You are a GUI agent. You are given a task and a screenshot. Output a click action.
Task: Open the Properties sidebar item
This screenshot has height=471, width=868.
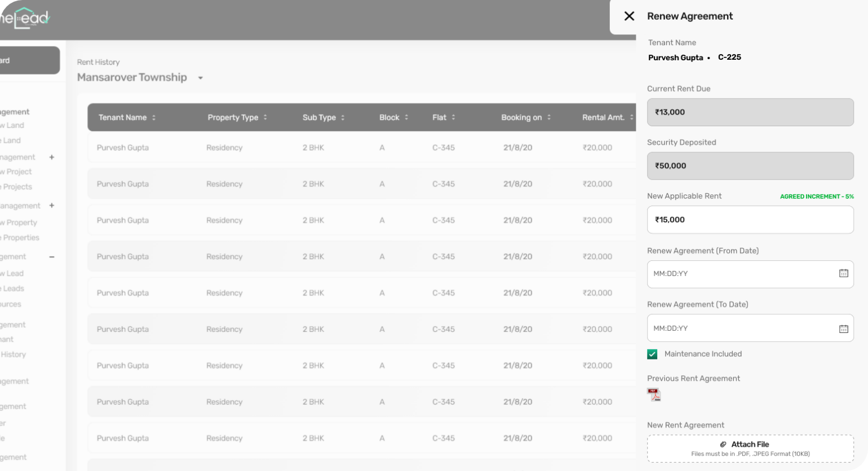(x=20, y=238)
